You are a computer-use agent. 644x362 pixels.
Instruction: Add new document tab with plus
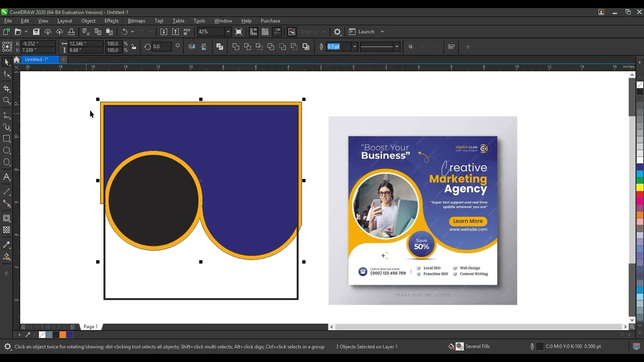(x=63, y=59)
